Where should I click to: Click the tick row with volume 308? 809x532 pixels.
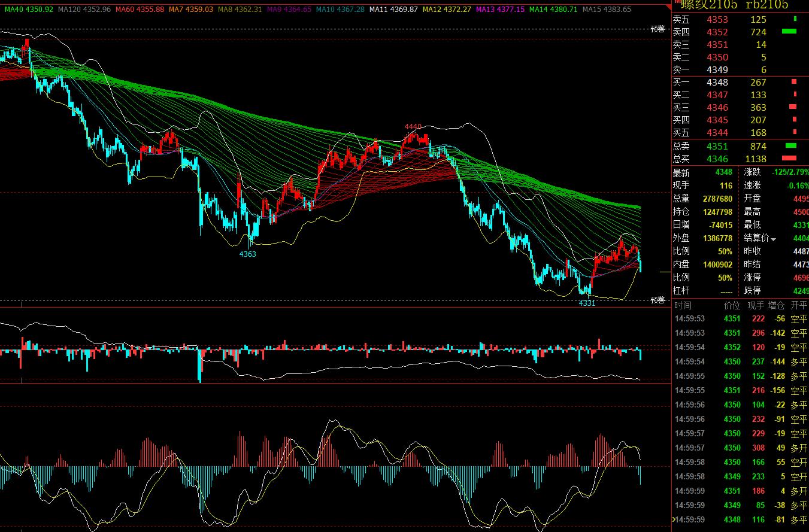coord(741,448)
